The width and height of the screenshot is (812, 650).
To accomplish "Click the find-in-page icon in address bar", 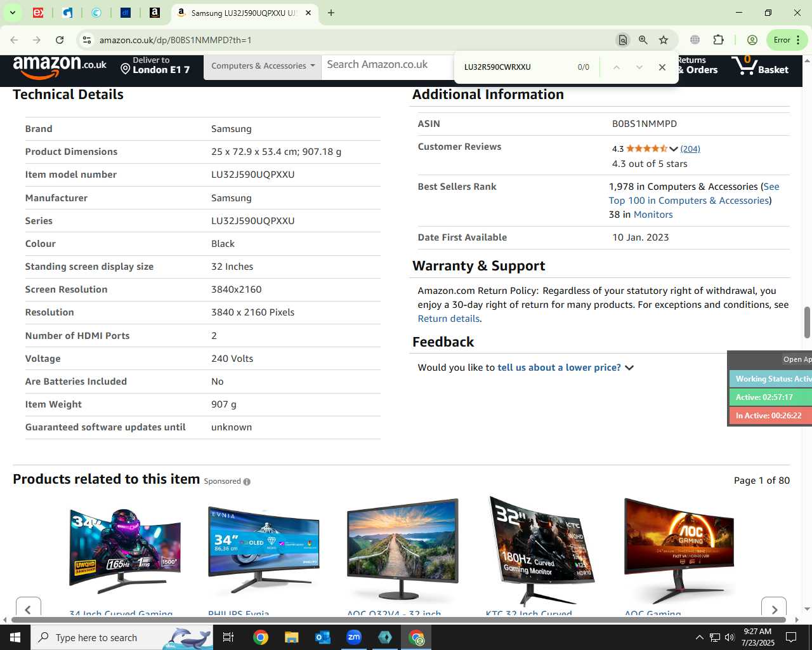I will (x=623, y=40).
